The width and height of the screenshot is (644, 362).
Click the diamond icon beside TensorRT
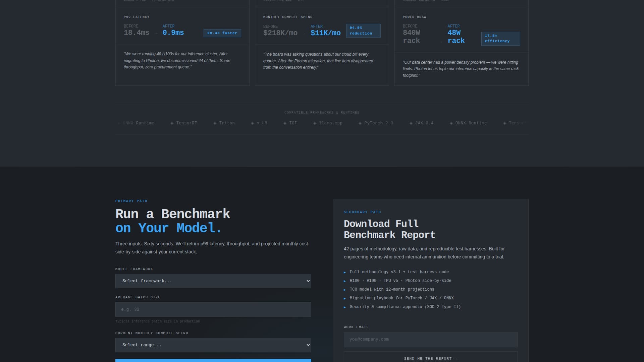pos(172,123)
